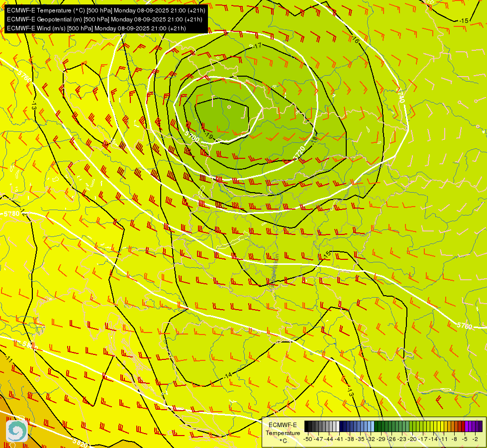Screen dimensions: 487x448
Task: Click the -2 value in the legend
Action: coord(475,439)
